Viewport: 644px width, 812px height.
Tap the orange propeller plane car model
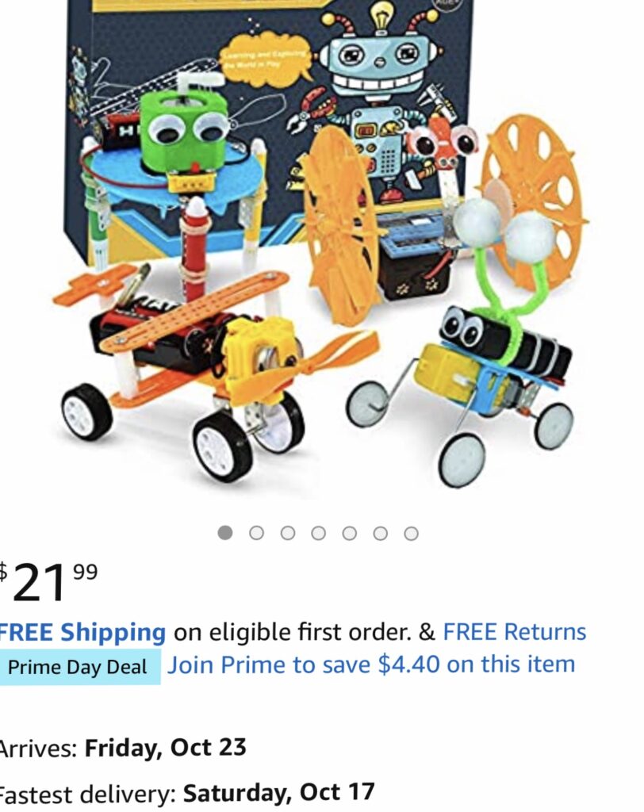tap(207, 358)
